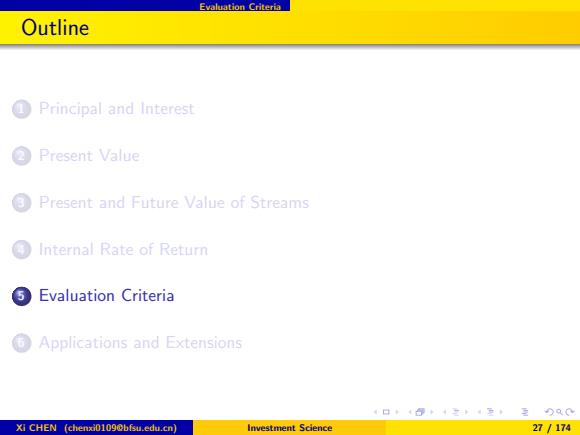Open the Evaluation Criteria header tab
Viewport: 580px width, 435px height.
pos(240,7)
